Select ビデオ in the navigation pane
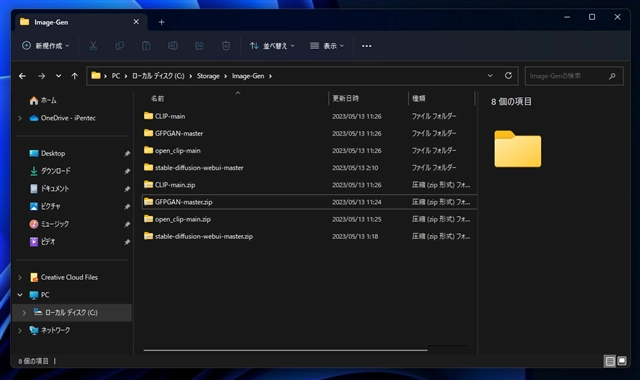Viewport: 640px width, 380px height. pyautogui.click(x=48, y=242)
